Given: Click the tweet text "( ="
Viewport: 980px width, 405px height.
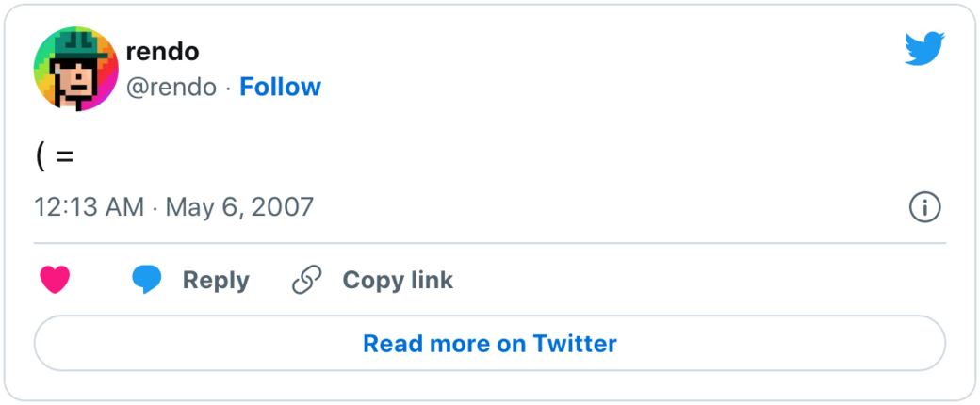Looking at the screenshot, I should click(55, 156).
